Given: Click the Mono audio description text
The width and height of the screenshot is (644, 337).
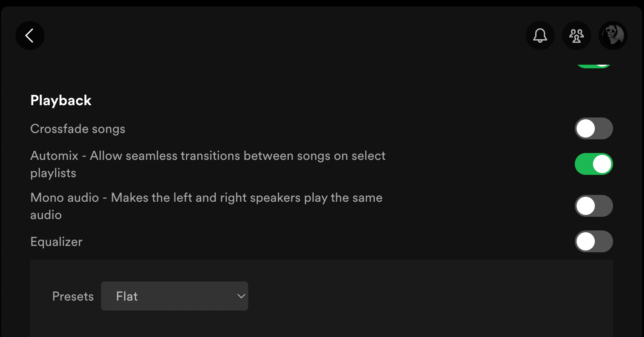Looking at the screenshot, I should [206, 206].
